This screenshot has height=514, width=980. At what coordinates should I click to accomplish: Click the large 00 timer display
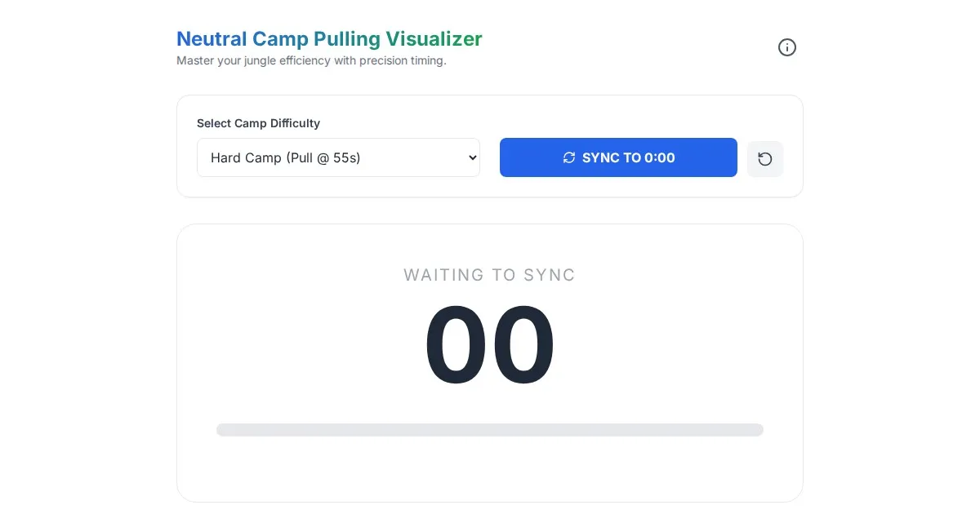[x=490, y=347]
